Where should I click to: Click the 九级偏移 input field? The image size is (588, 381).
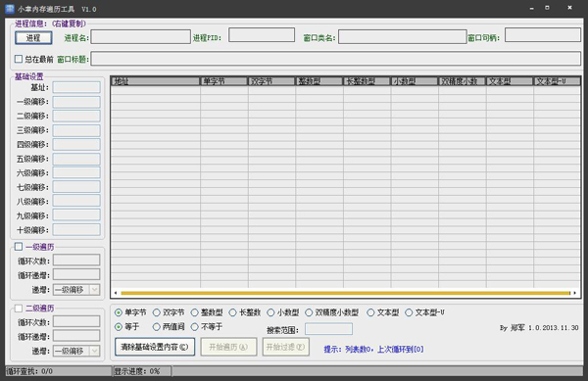pos(76,215)
